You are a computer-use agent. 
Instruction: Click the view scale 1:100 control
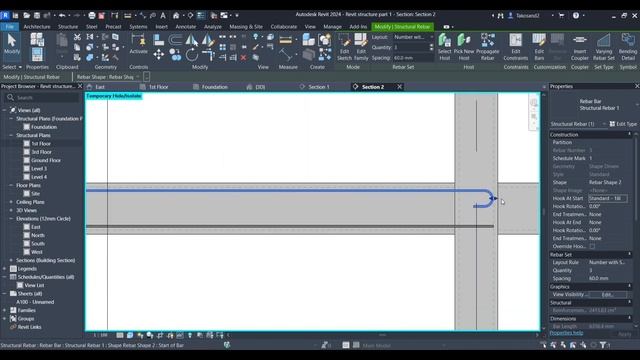pos(100,336)
